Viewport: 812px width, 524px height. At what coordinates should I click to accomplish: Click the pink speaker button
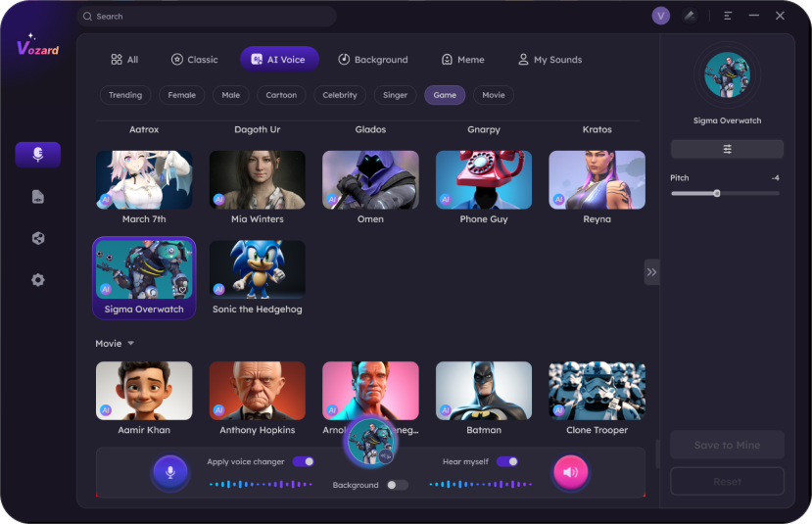click(570, 472)
